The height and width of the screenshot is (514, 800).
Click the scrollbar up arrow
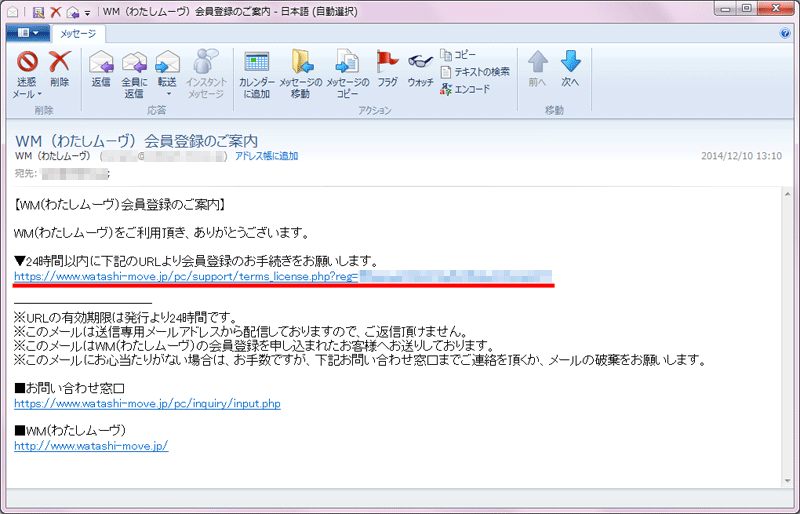coord(788,194)
